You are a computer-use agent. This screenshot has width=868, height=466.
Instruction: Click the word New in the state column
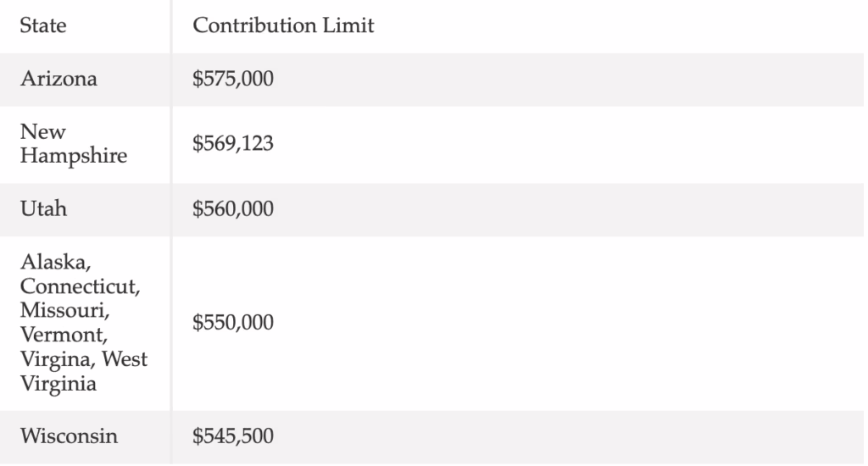coord(43,132)
